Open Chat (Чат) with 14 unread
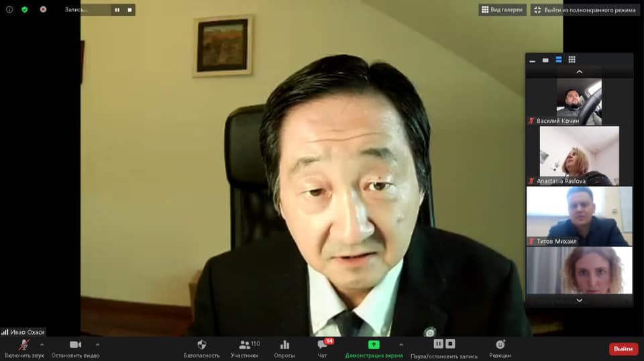This screenshot has width=644, height=361. (323, 349)
